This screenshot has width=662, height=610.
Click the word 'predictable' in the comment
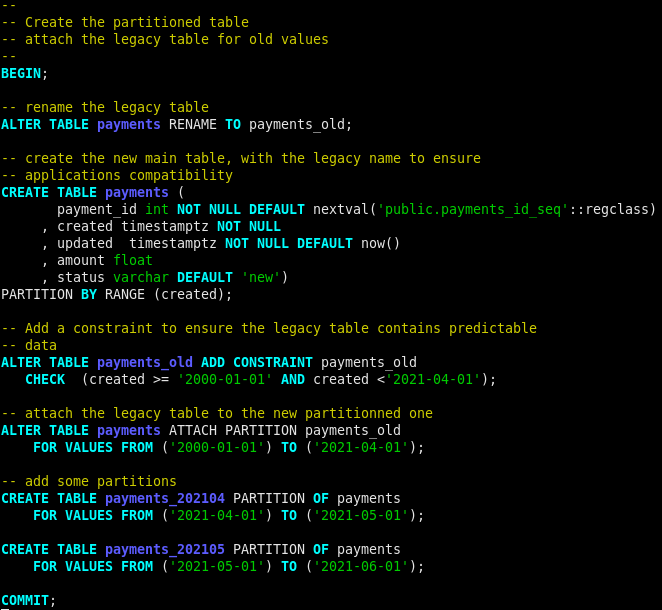492,328
